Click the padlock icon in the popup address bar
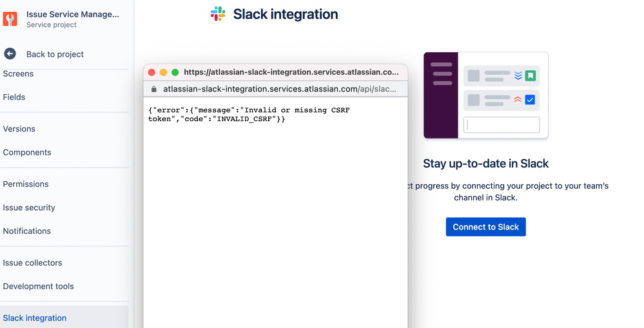Image resolution: width=644 pixels, height=328 pixels. pos(154,89)
